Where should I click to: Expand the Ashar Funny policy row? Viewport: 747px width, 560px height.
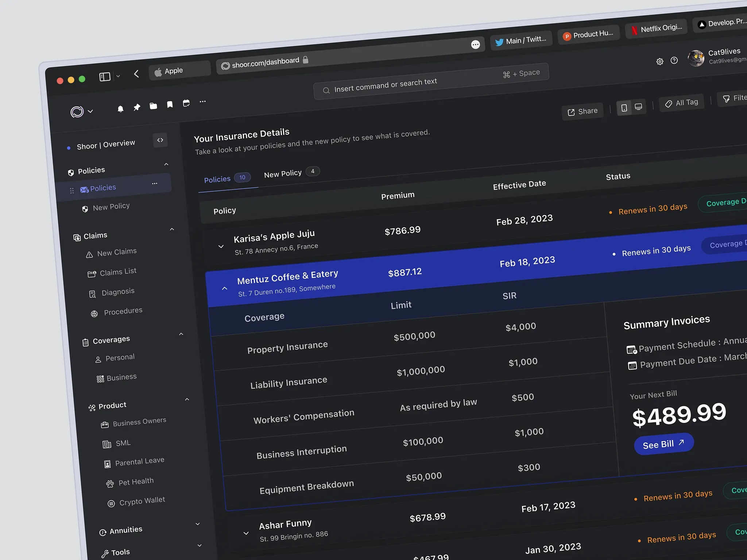pos(246,533)
